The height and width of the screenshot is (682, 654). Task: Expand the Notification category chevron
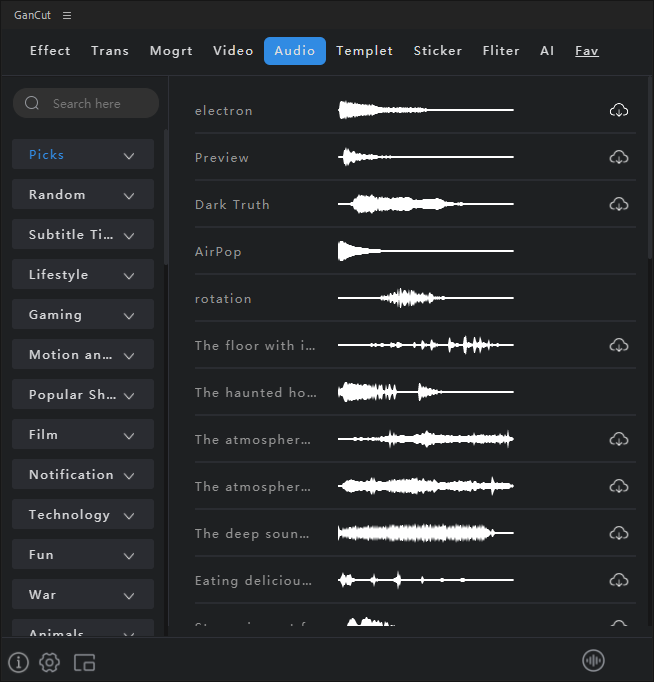(x=129, y=476)
